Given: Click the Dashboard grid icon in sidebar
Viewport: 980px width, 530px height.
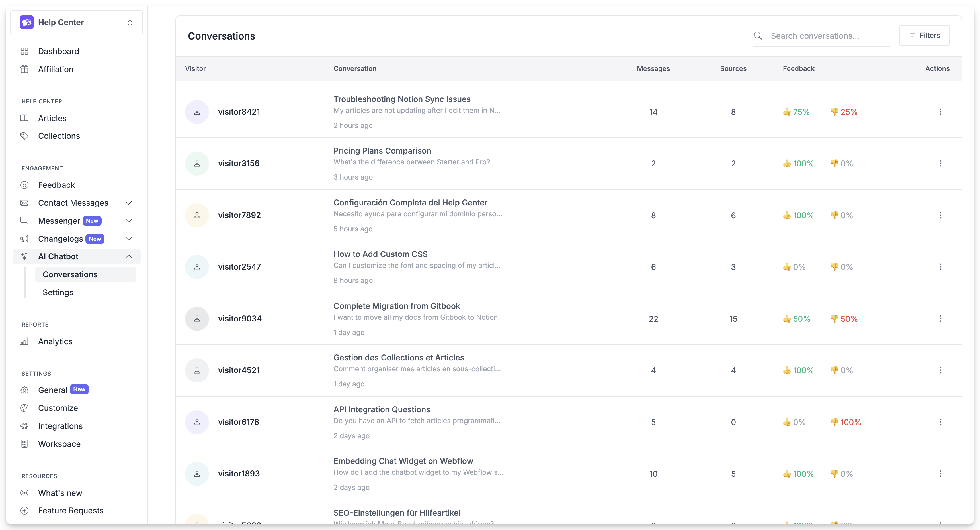Looking at the screenshot, I should tap(24, 51).
